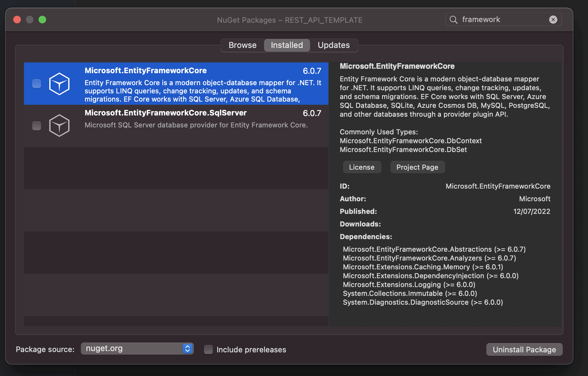Click Microsoft.Extensions.Caching.Memory dependency
This screenshot has height=376, width=588.
[423, 267]
